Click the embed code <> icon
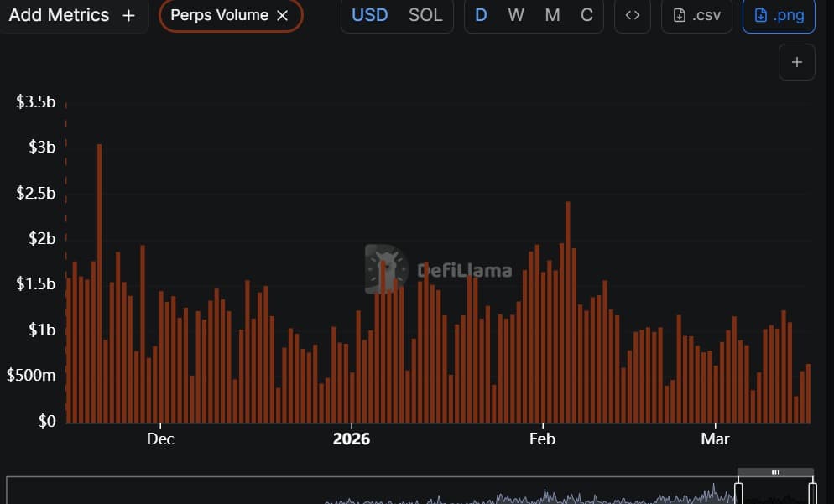Screen dimensions: 834x504 click(633, 15)
